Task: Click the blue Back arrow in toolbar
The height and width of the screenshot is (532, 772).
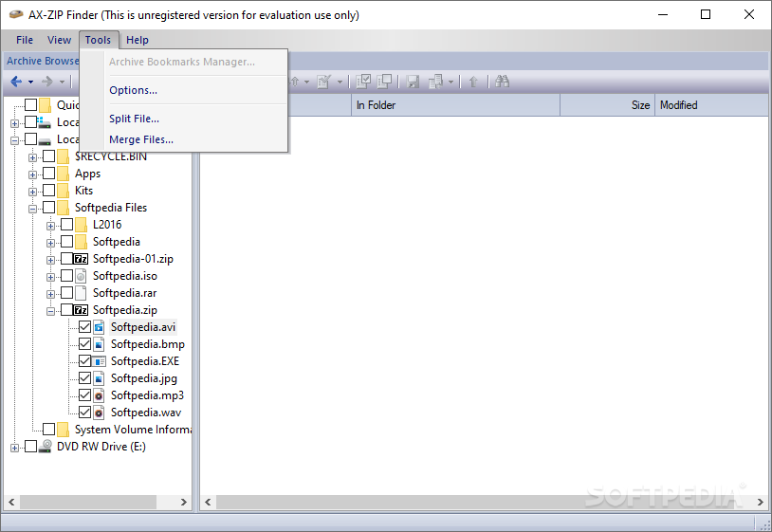Action: pyautogui.click(x=16, y=82)
